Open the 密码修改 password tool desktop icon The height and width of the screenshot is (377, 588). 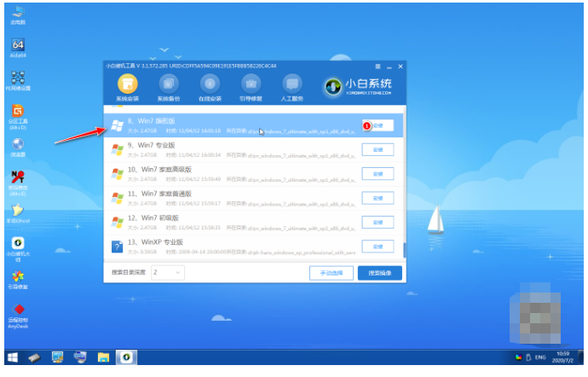coord(18,183)
